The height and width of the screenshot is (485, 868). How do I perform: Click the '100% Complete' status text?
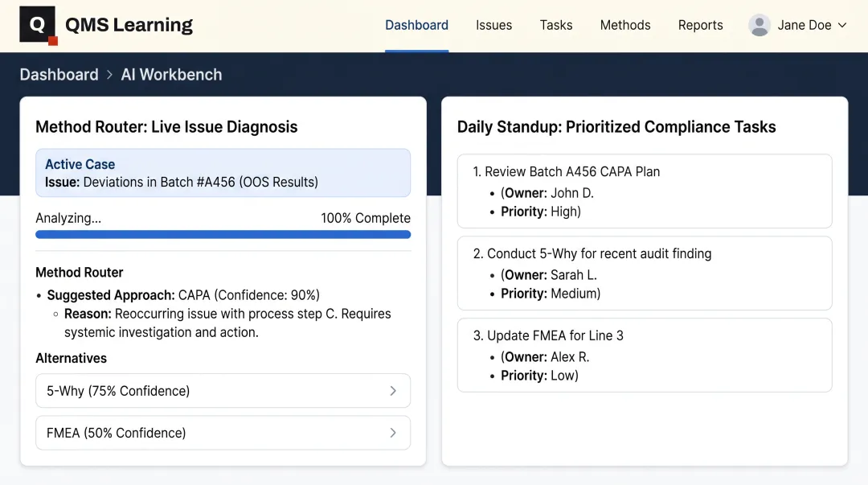[366, 219]
